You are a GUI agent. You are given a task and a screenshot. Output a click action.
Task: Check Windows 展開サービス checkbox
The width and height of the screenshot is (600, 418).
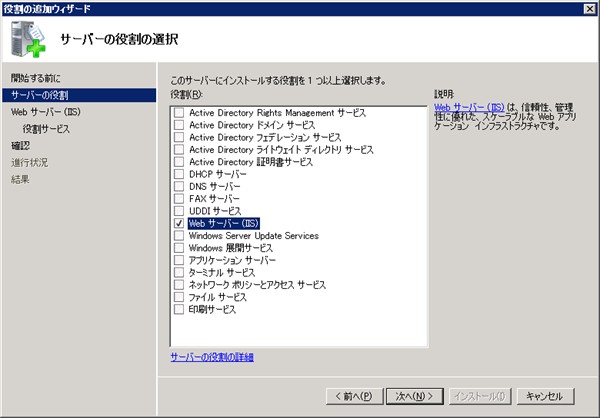(179, 248)
